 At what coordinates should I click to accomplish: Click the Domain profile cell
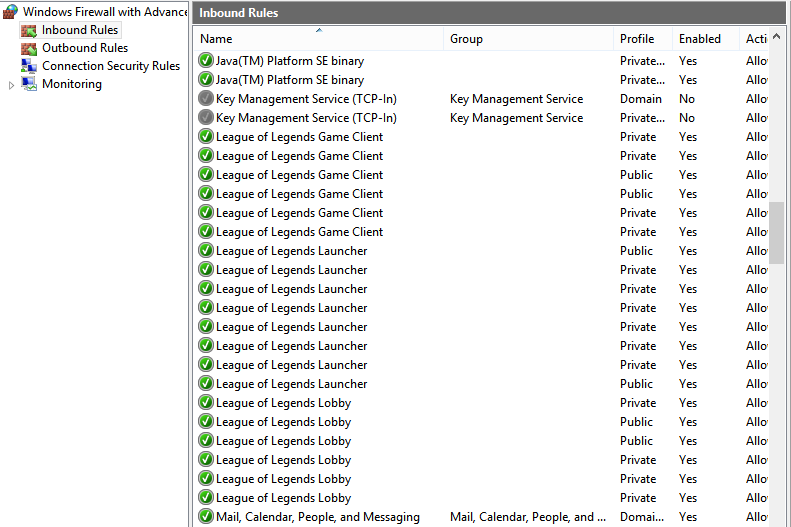pyautogui.click(x=641, y=99)
